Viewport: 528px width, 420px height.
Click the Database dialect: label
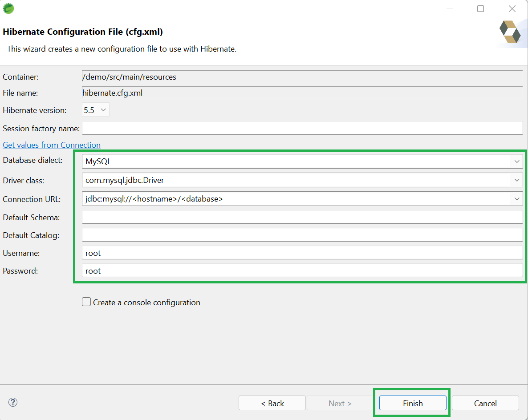point(32,160)
